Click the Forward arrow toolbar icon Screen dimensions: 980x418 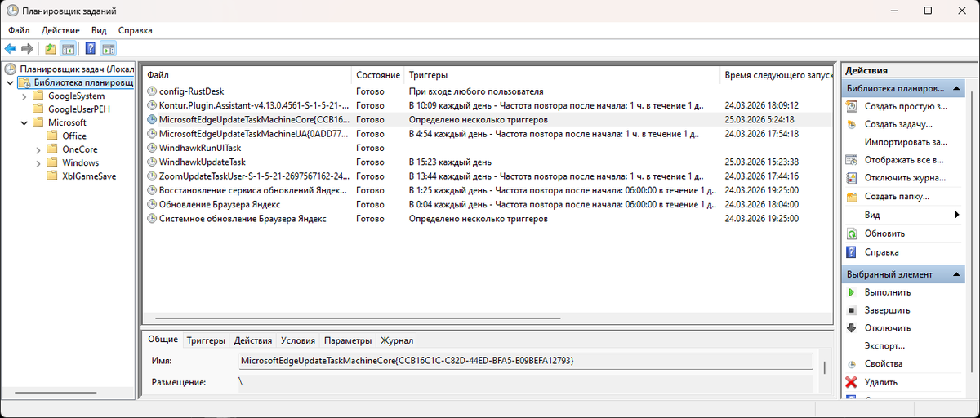pos(27,49)
